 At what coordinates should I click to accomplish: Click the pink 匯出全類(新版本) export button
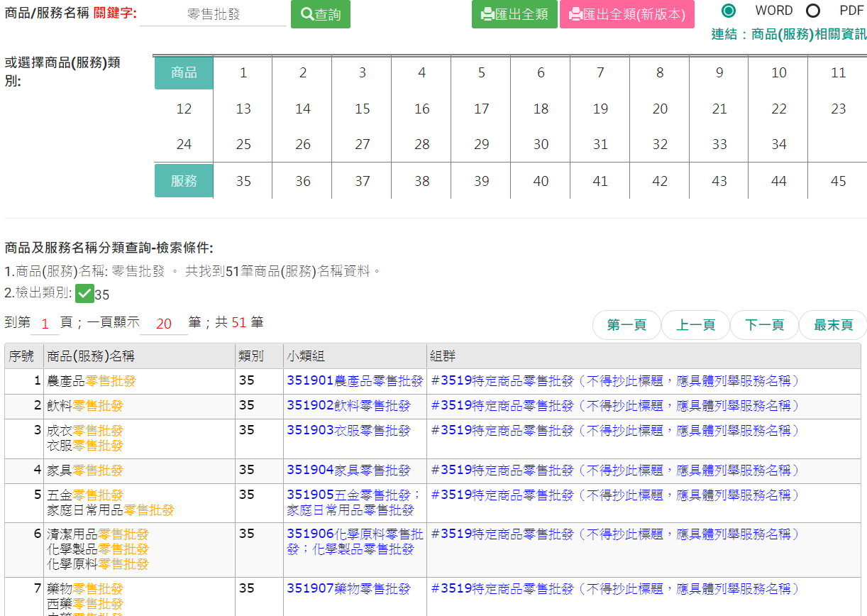click(626, 14)
